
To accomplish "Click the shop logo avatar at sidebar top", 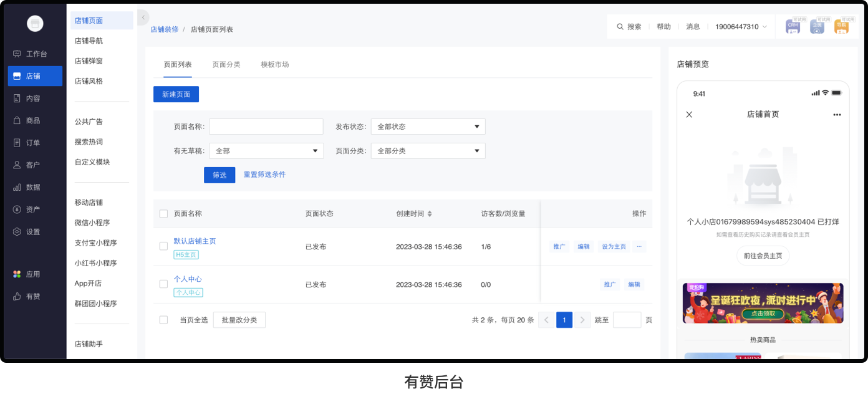I will [x=35, y=24].
